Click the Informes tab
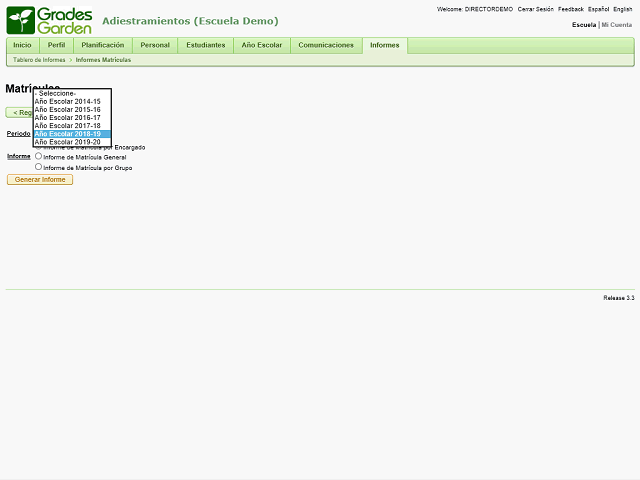 click(x=384, y=45)
